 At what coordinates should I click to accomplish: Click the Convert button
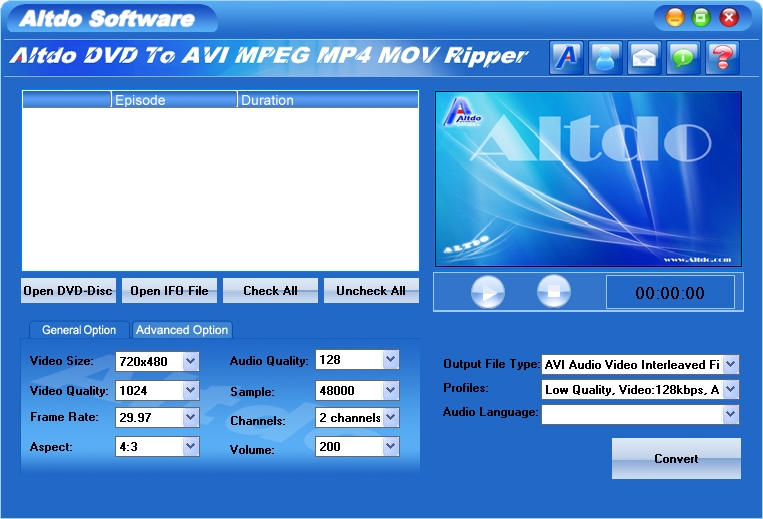tap(676, 458)
